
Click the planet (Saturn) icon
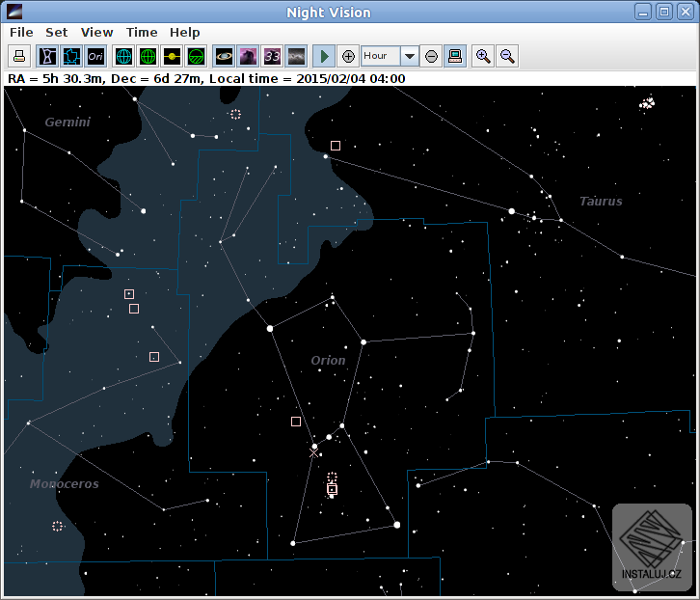click(x=224, y=56)
